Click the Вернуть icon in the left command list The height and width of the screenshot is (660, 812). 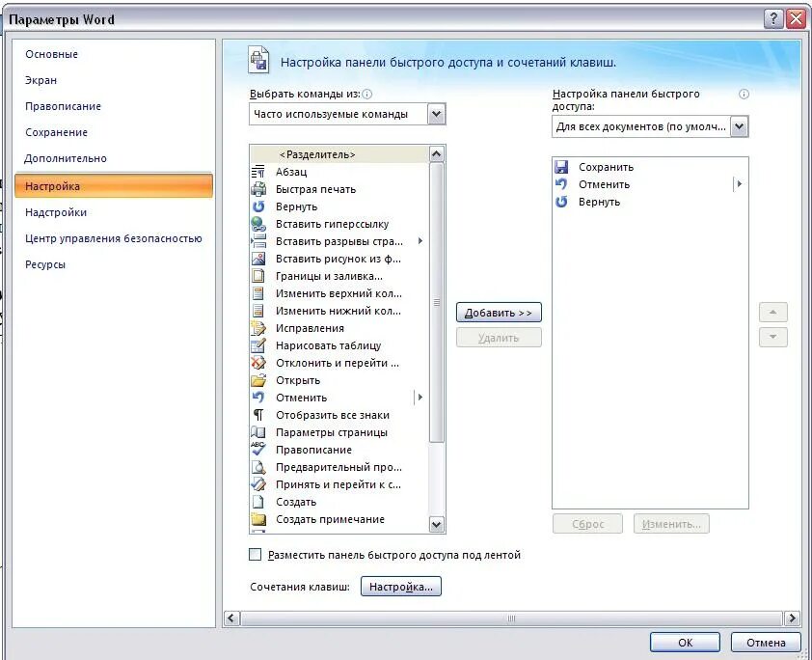pyautogui.click(x=257, y=206)
